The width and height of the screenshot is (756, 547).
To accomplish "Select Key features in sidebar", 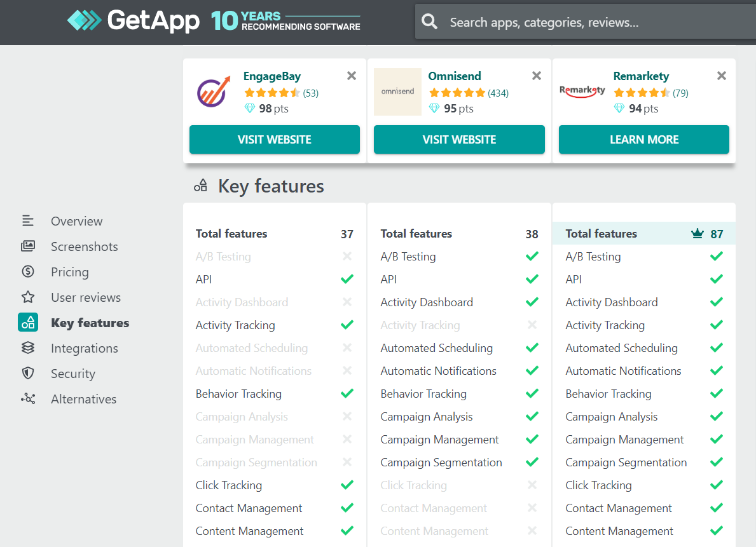I will tap(90, 323).
